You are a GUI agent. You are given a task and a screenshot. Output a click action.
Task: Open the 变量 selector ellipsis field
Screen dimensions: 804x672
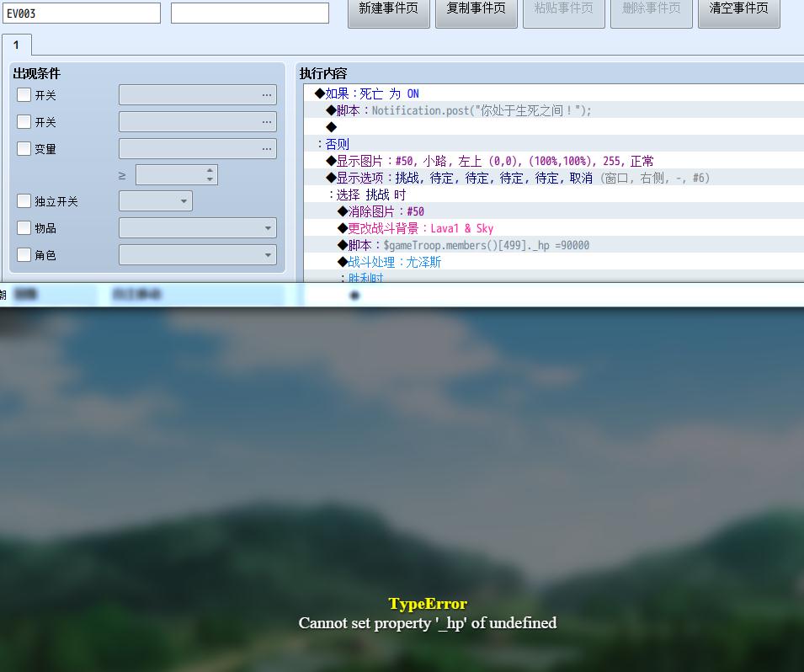click(197, 149)
